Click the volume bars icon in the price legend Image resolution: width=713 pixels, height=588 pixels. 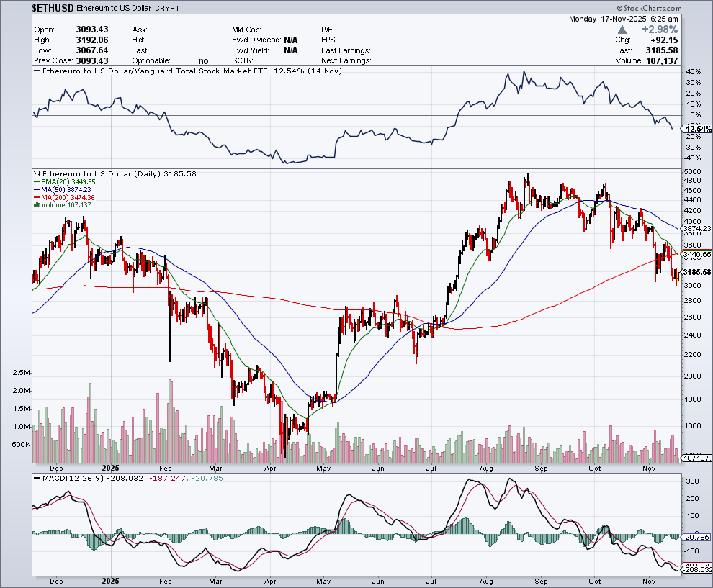[x=37, y=205]
